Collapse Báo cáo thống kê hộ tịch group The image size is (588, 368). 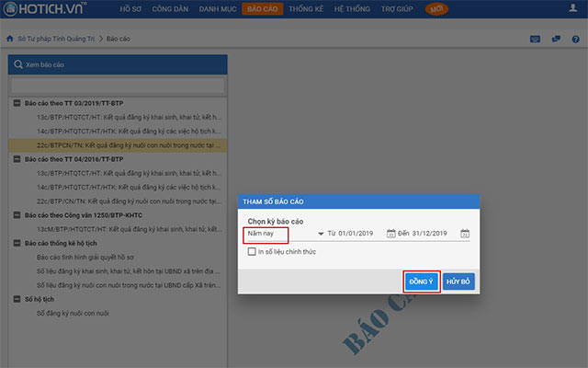pos(17,243)
